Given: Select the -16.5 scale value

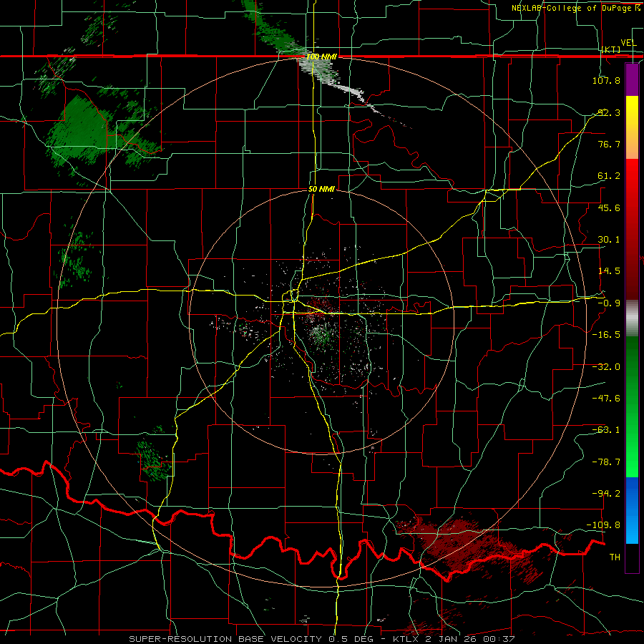Looking at the screenshot, I should coord(606,335).
